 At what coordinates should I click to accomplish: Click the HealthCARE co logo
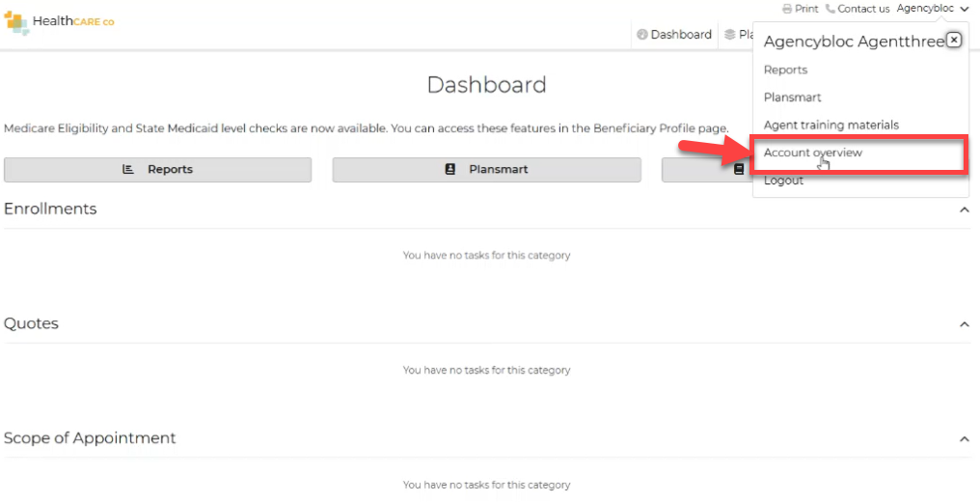click(60, 22)
